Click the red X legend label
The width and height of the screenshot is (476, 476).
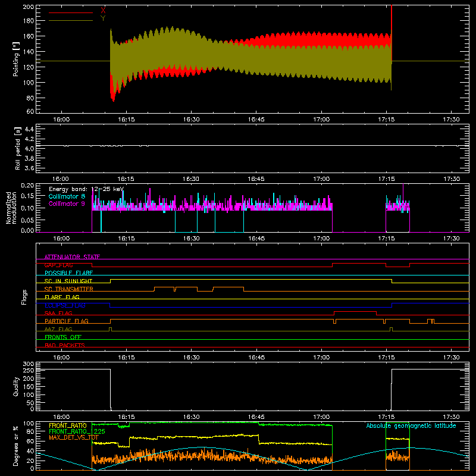tap(103, 11)
